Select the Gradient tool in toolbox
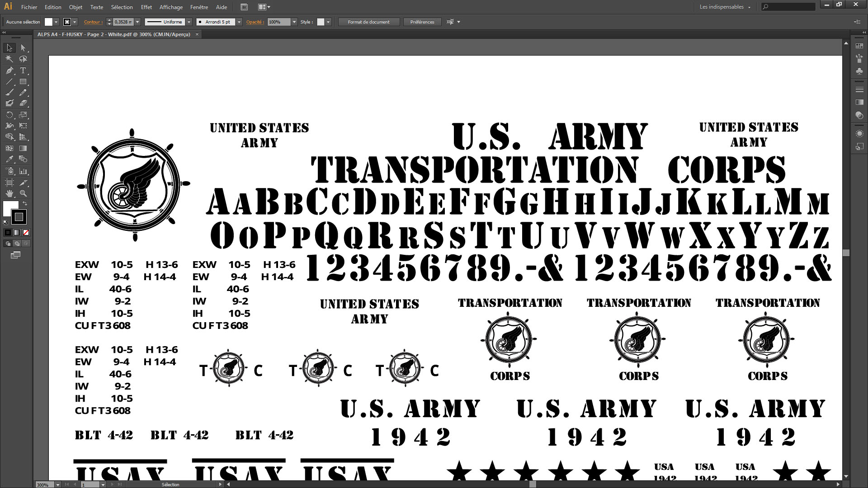868x488 pixels. coord(23,148)
